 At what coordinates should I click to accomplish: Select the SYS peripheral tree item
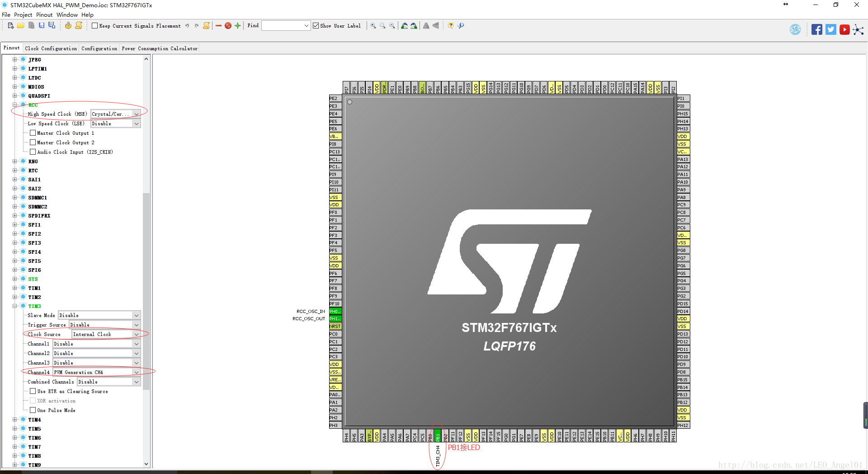pyautogui.click(x=33, y=279)
